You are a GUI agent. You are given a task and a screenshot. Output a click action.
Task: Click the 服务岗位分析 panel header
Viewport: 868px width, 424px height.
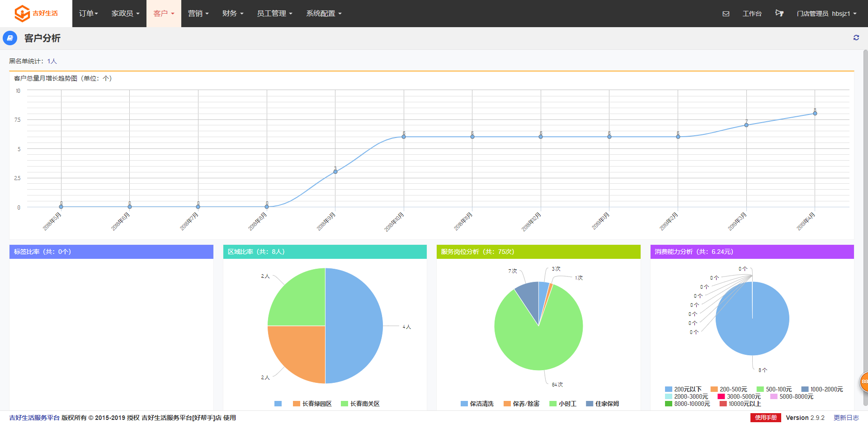point(538,252)
